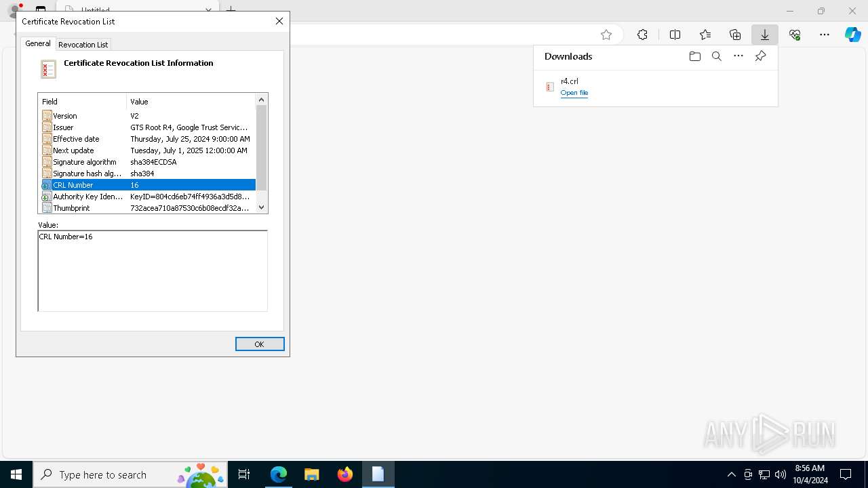Click the active document taskbar icon

pyautogui.click(x=378, y=474)
